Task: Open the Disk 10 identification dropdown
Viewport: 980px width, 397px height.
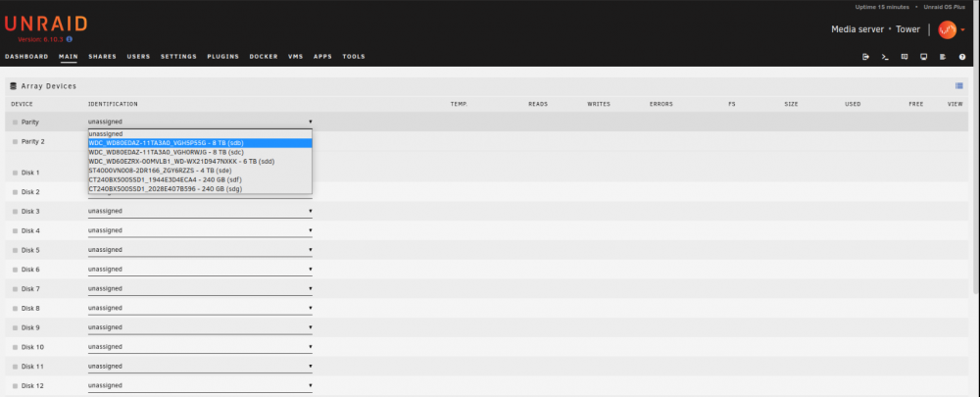Action: pos(200,347)
